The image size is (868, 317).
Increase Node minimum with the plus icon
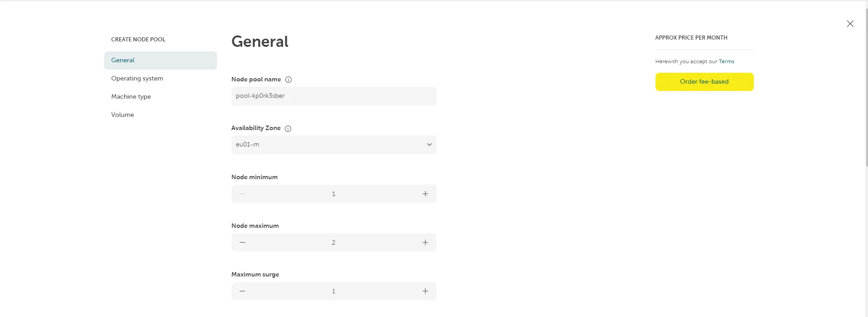pos(425,193)
